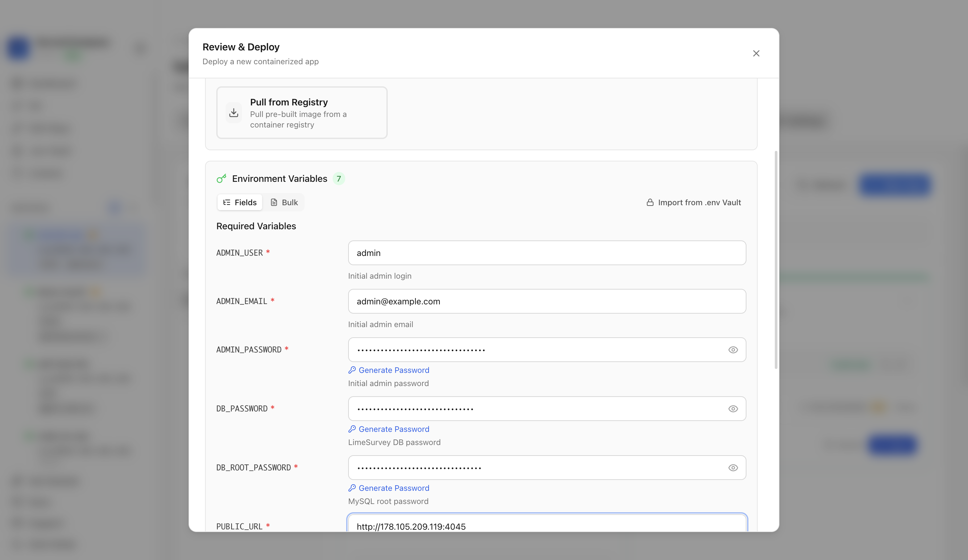Toggle visibility of DB_ROOT_PASSWORD field
Image resolution: width=968 pixels, height=560 pixels.
[x=733, y=467]
